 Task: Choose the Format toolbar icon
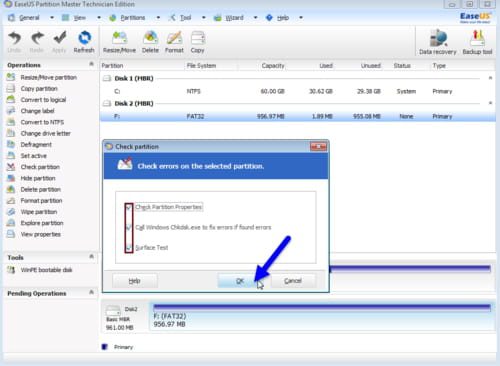[x=174, y=38]
